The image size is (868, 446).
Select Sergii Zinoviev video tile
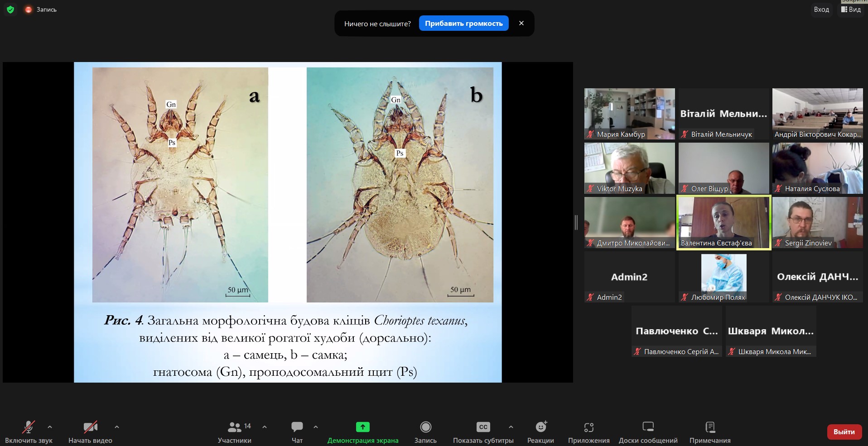click(x=818, y=222)
